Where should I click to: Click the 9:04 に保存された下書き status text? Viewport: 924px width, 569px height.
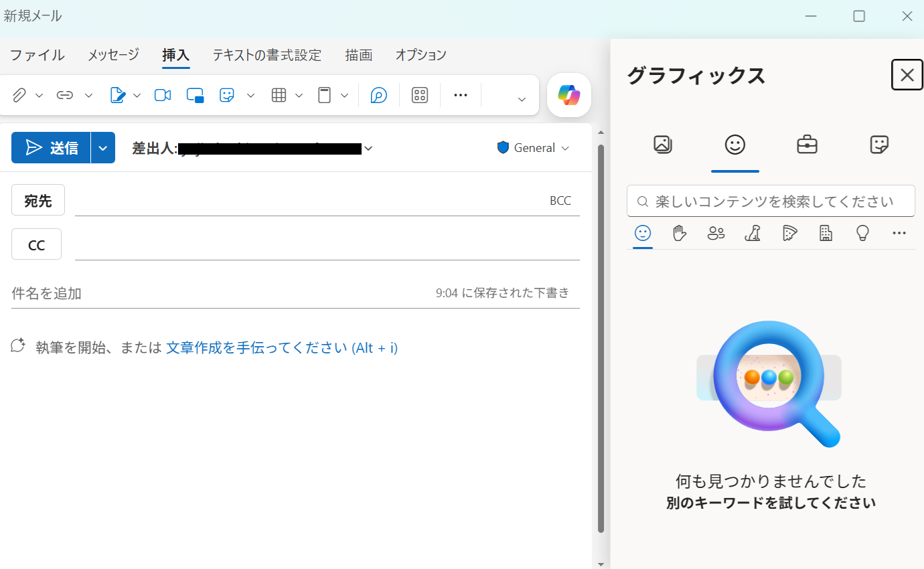[502, 293]
